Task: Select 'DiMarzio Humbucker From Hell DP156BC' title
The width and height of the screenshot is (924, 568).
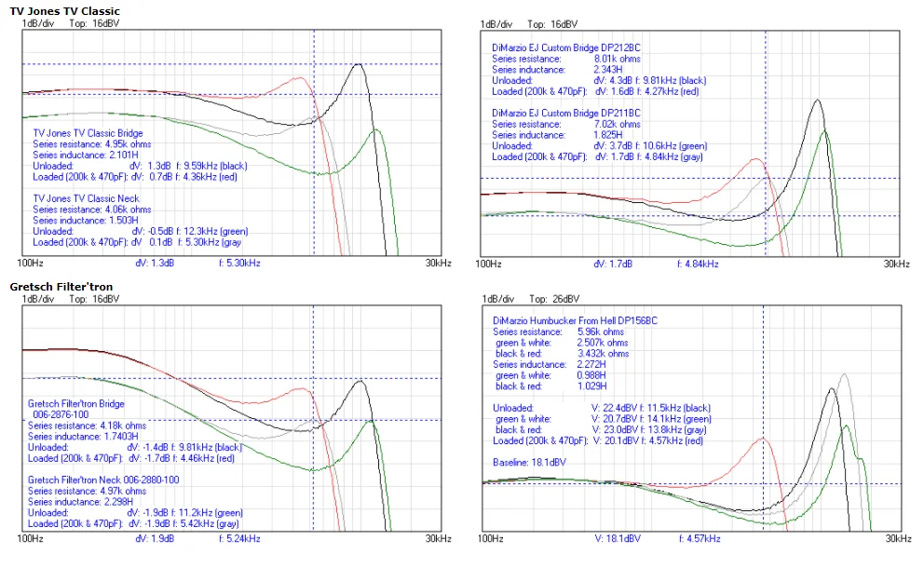Action: (575, 320)
